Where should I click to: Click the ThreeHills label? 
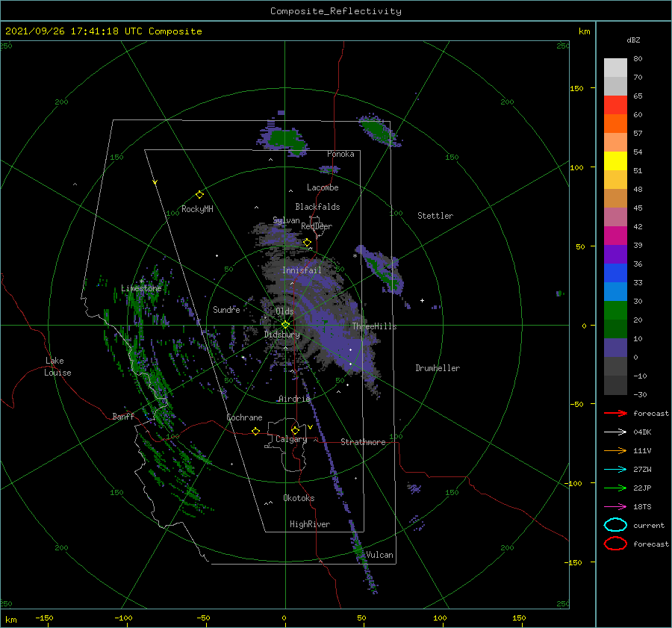[x=374, y=326]
